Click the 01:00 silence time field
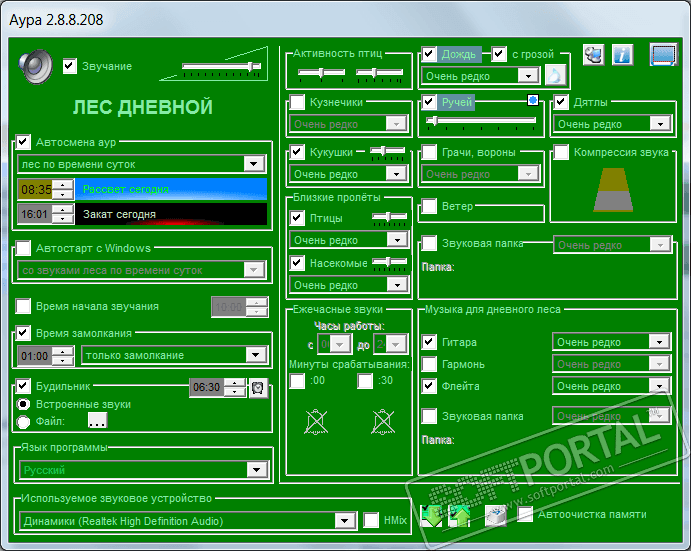The height and width of the screenshot is (551, 691). coord(35,356)
